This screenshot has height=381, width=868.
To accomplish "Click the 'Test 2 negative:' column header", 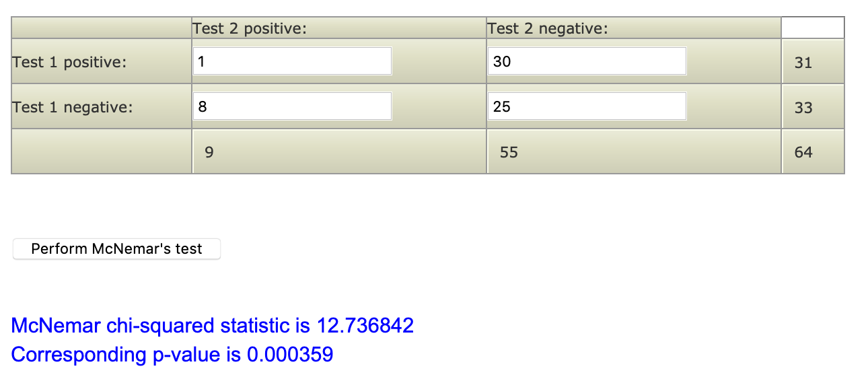I will coord(547,28).
